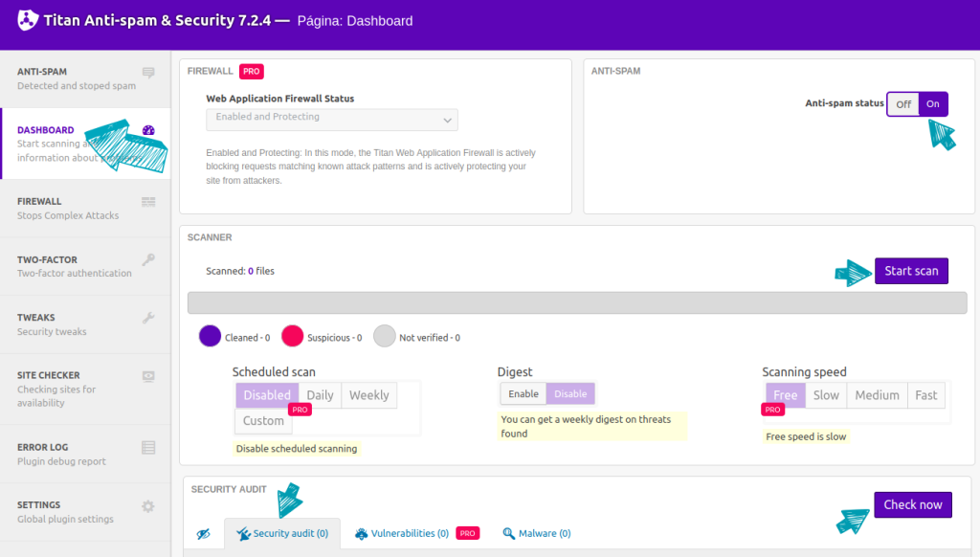
Task: Set scheduled scan to Disabled
Action: (x=267, y=395)
